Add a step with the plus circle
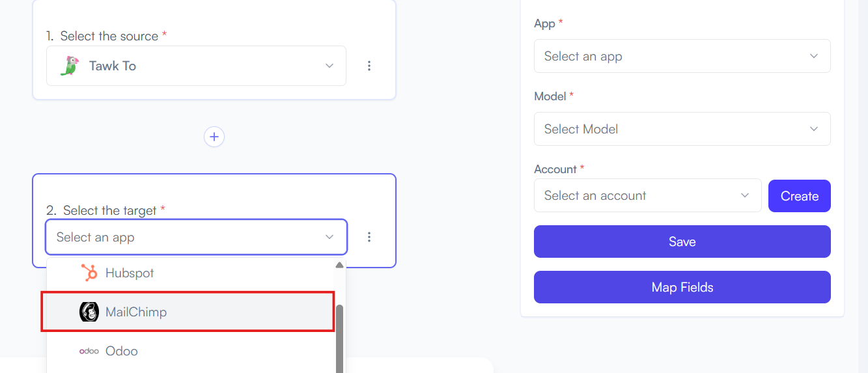Image resolution: width=868 pixels, height=373 pixels. pos(214,137)
